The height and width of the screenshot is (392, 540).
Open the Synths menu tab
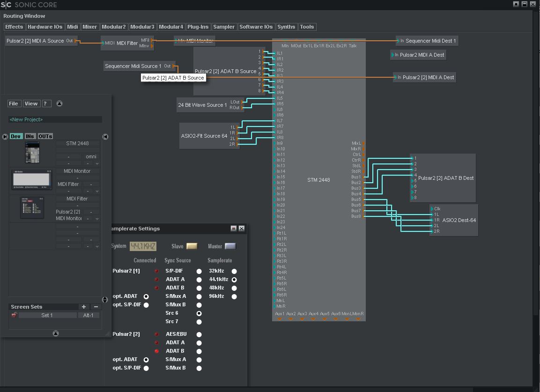coord(286,27)
